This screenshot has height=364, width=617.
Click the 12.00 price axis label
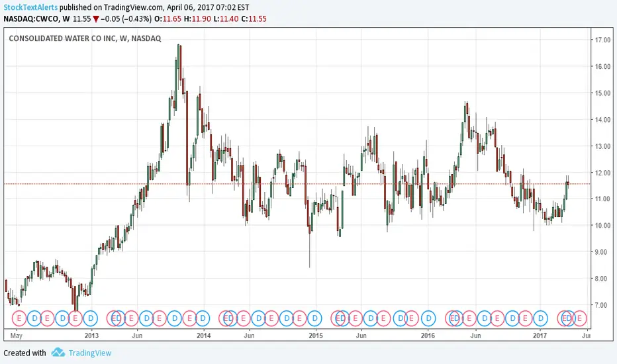point(603,173)
